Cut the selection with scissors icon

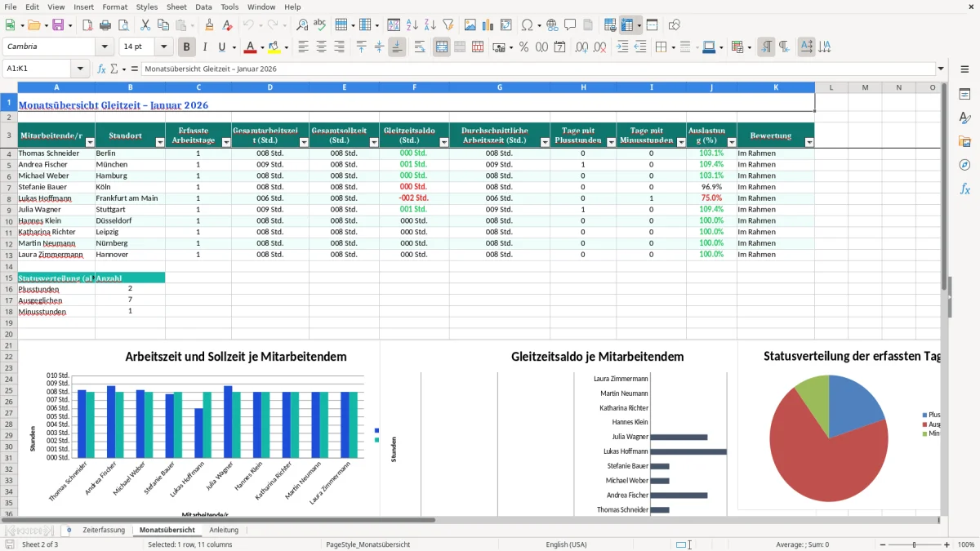[145, 25]
